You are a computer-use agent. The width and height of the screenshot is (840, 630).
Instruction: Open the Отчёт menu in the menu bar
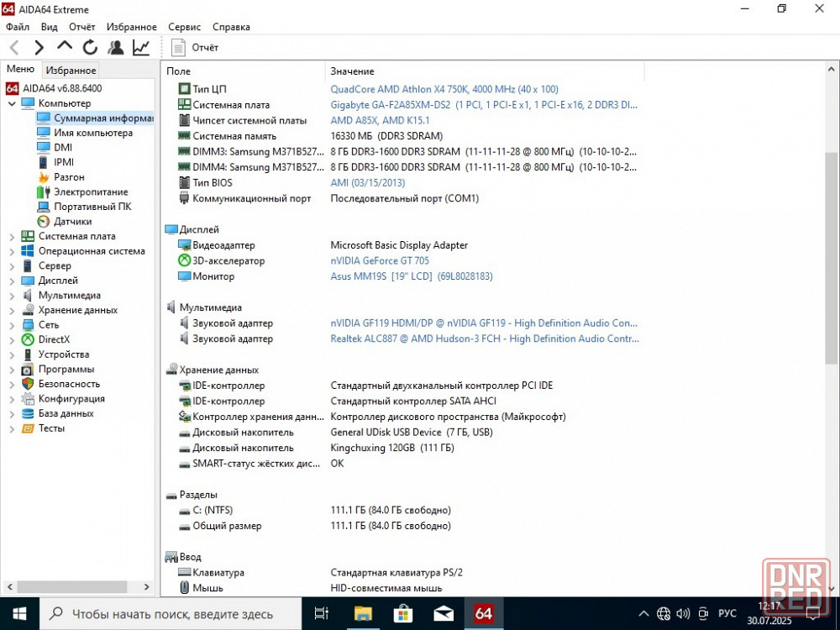click(x=82, y=27)
